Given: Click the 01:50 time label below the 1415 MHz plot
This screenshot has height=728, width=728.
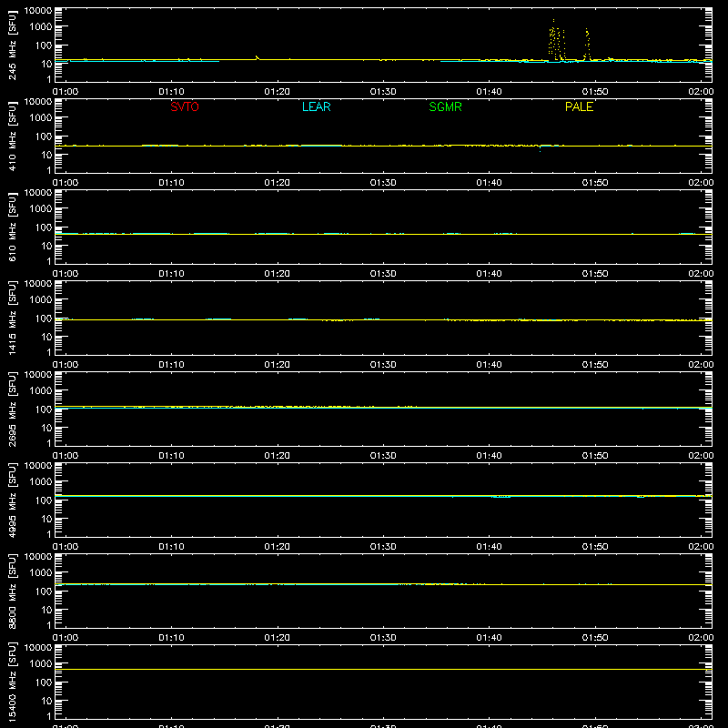Looking at the screenshot, I should click(x=595, y=365).
